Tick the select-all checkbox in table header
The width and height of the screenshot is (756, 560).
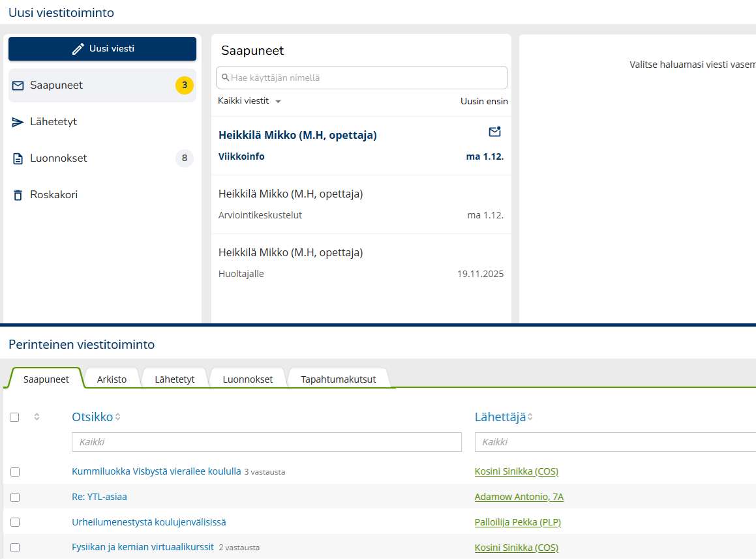pyautogui.click(x=15, y=417)
